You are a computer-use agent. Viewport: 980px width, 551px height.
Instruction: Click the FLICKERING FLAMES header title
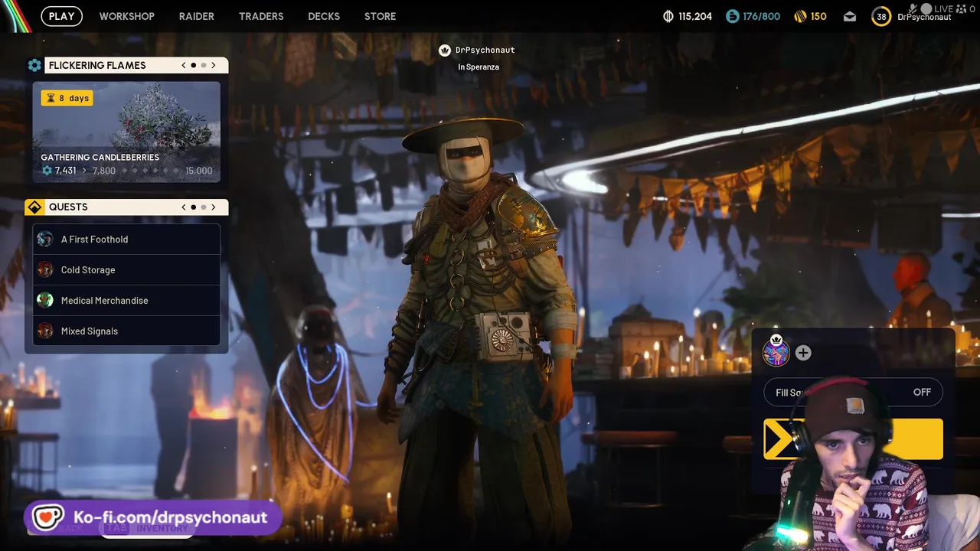click(x=97, y=65)
